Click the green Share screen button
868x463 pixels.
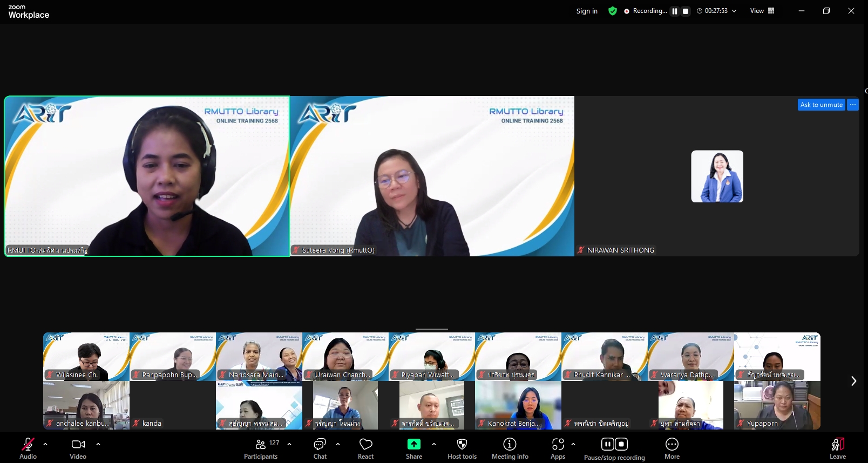tap(414, 444)
